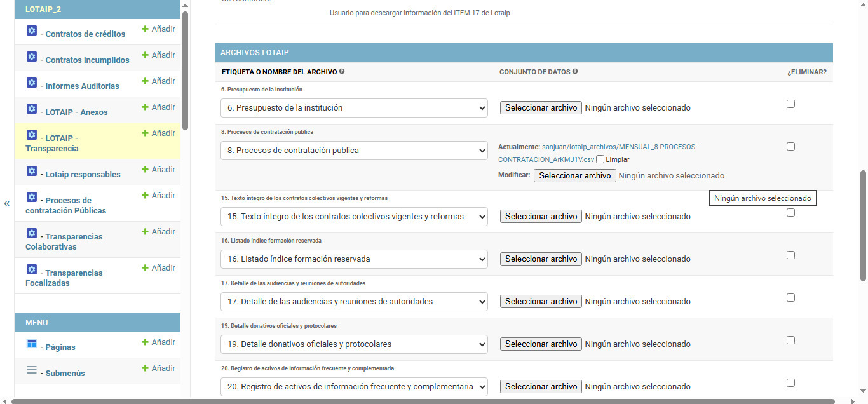
Task: Open Transparencias Colaborativas sidebar item
Action: point(64,241)
